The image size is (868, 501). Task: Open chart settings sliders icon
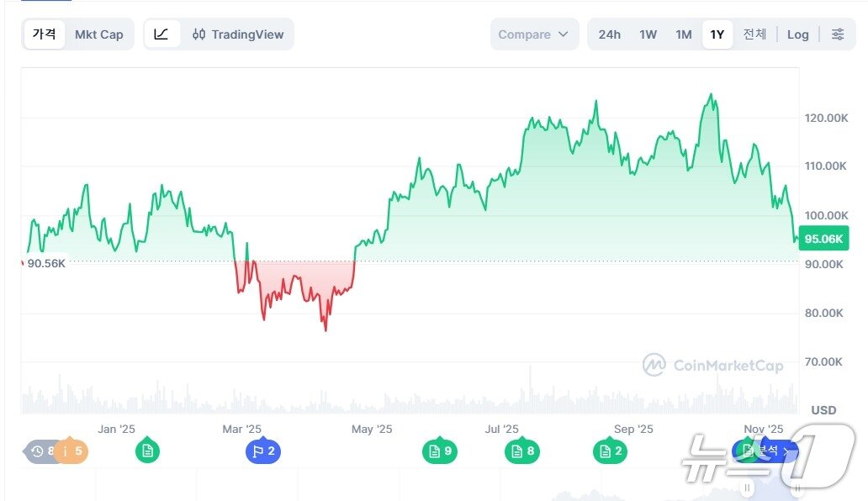[838, 34]
